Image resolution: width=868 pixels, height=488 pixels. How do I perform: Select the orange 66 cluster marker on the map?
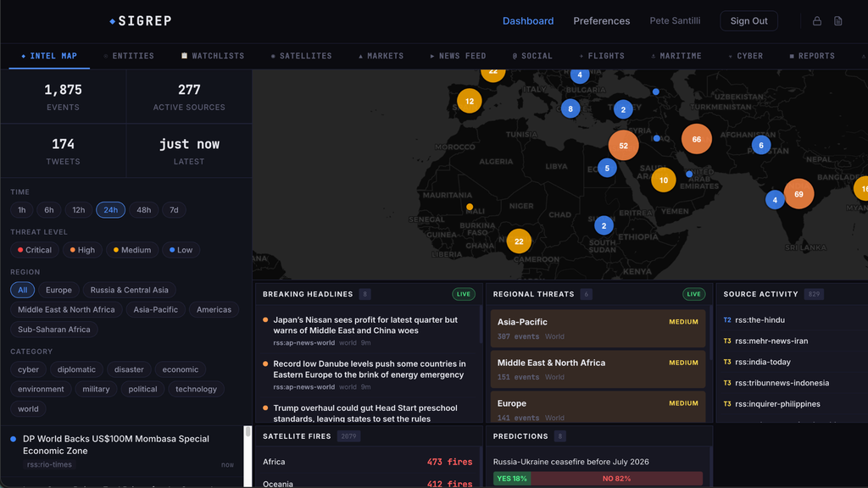pos(697,139)
